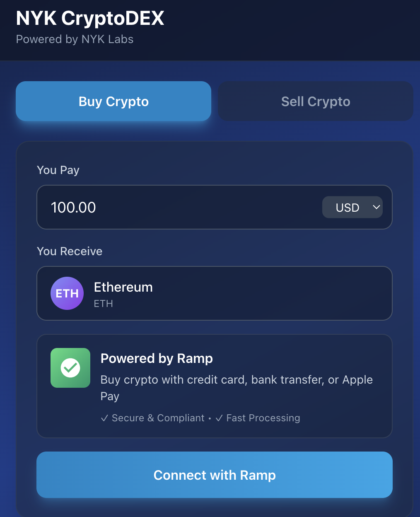
Task: Switch to the Buy Crypto tab
Action: click(113, 101)
